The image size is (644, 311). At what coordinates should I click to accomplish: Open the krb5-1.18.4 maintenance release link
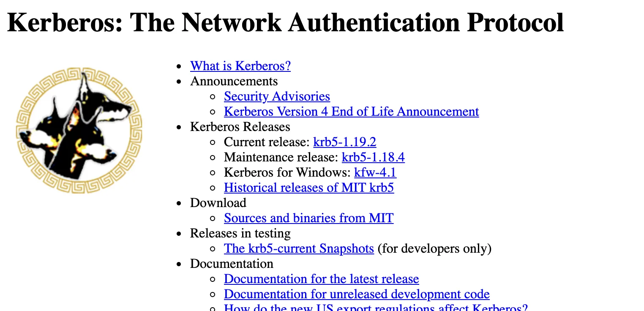(x=373, y=157)
